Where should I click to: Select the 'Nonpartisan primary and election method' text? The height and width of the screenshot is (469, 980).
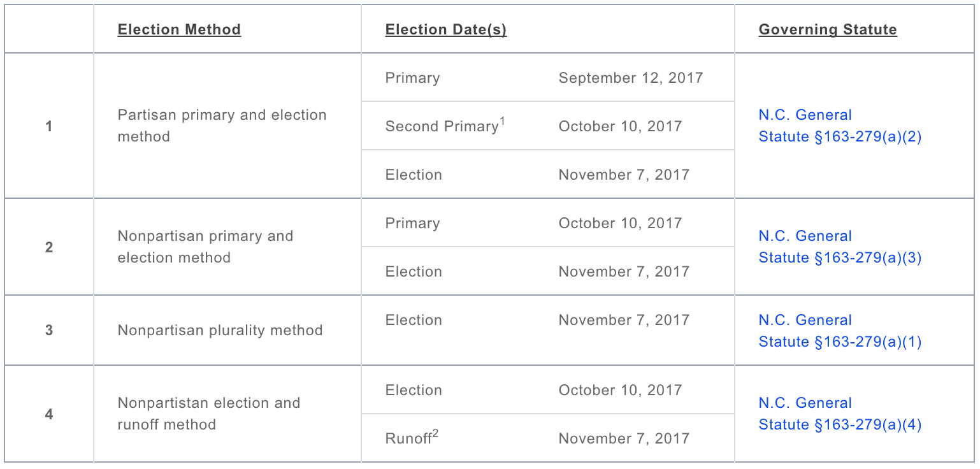pyautogui.click(x=205, y=247)
